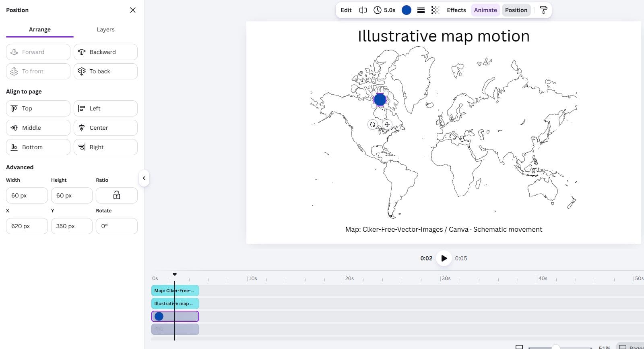Image resolution: width=644 pixels, height=349 pixels.
Task: Select the Illustrative map timeline clip
Action: point(175,303)
